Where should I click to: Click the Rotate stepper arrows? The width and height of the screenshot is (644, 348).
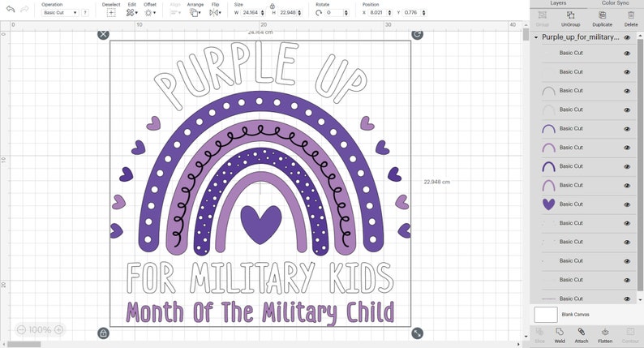pyautogui.click(x=346, y=13)
